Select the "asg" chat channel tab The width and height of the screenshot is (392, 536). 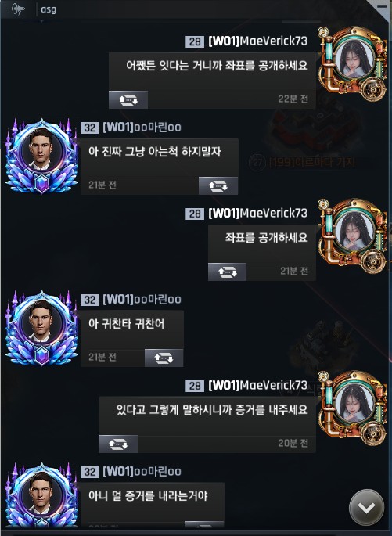point(49,9)
